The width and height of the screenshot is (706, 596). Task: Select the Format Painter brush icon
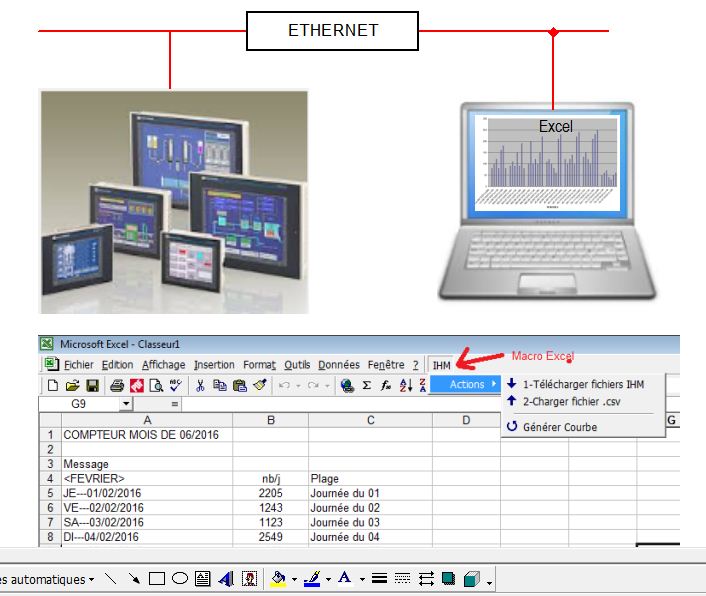pos(260,385)
